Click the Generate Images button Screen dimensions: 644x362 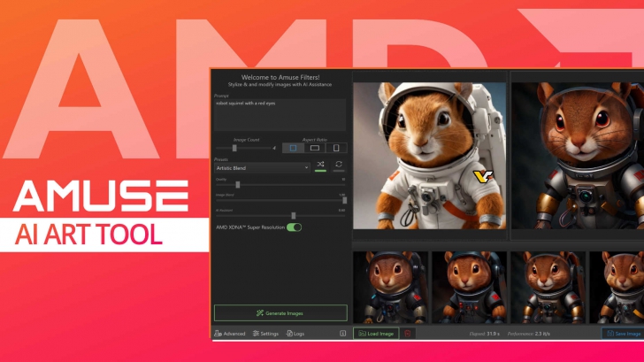280,313
